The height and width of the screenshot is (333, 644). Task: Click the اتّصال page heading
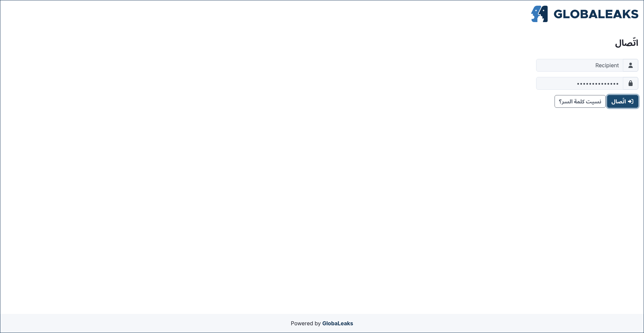[x=627, y=43]
